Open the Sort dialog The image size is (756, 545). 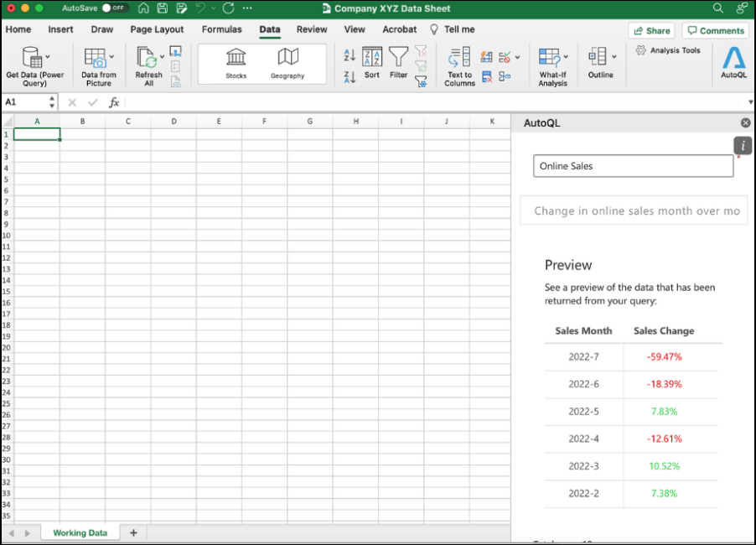[372, 63]
